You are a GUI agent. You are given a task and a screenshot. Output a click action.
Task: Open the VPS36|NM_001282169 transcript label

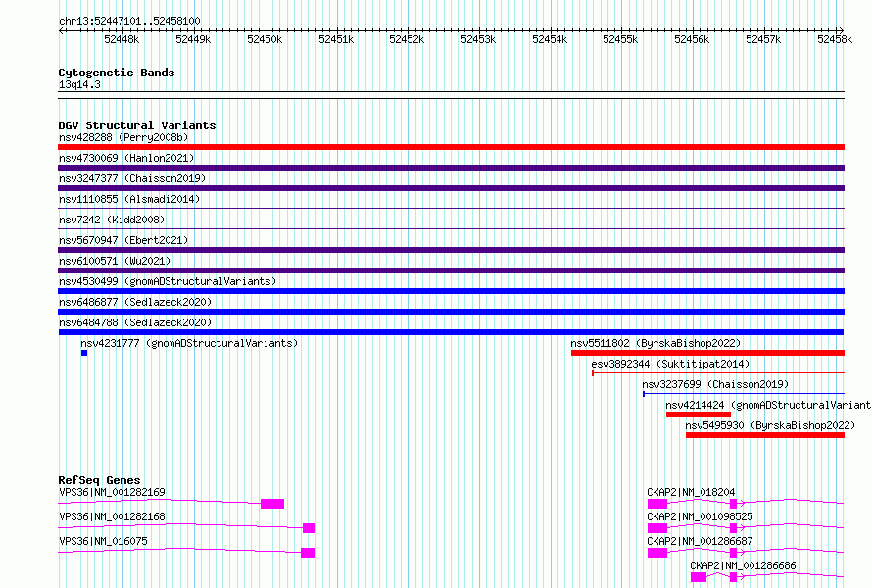coord(112,492)
